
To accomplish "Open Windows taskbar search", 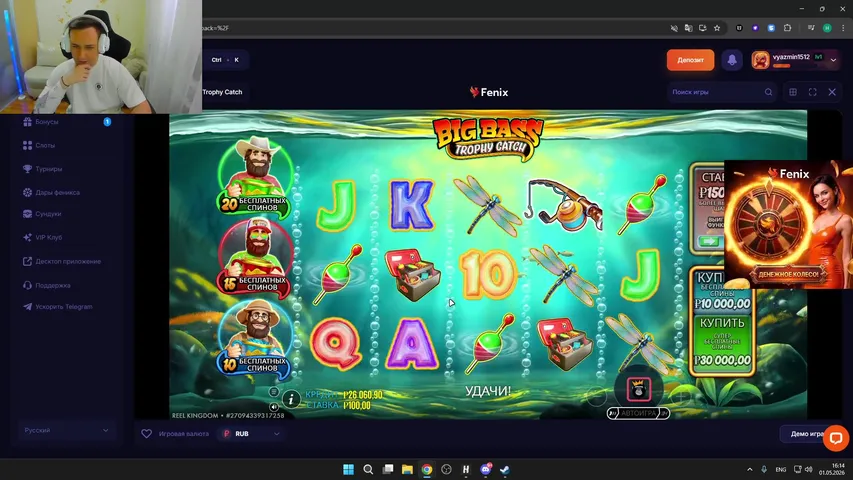I will 368,469.
